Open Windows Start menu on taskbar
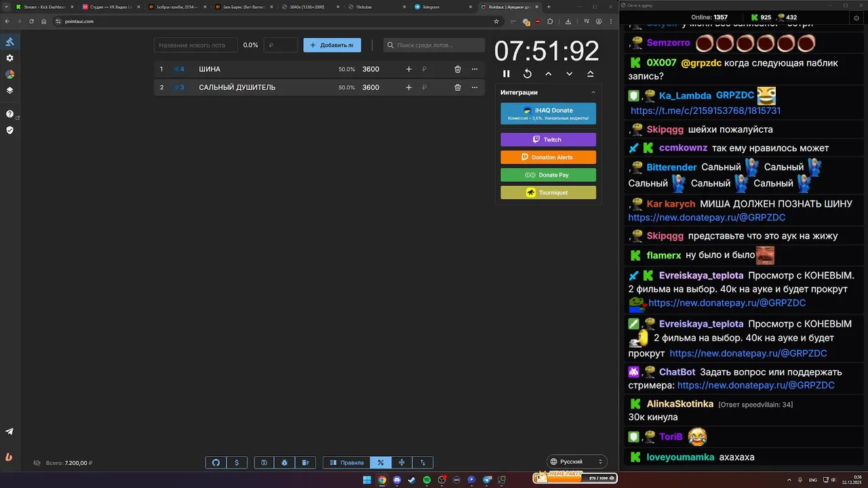868x488 pixels. tap(367, 480)
